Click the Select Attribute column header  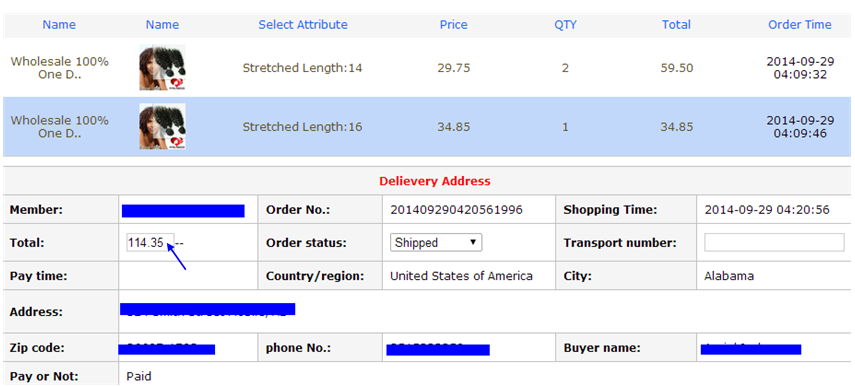point(303,25)
